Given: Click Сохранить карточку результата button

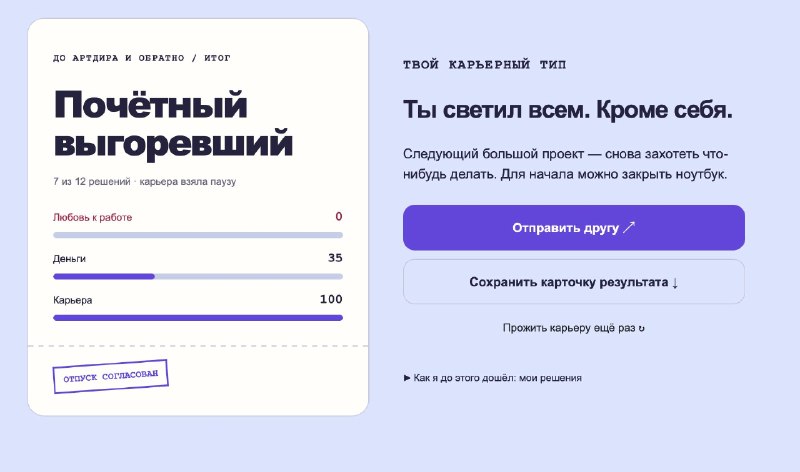Looking at the screenshot, I should tap(573, 282).
